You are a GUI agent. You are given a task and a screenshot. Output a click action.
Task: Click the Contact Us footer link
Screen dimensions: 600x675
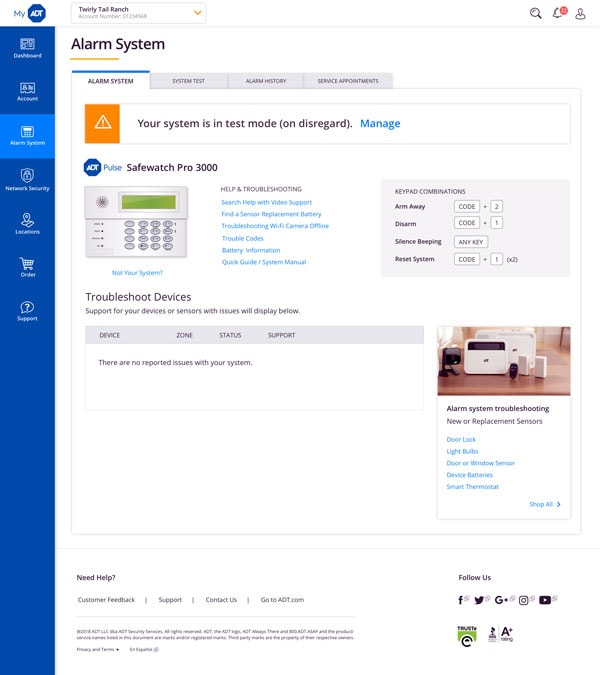coord(221,600)
